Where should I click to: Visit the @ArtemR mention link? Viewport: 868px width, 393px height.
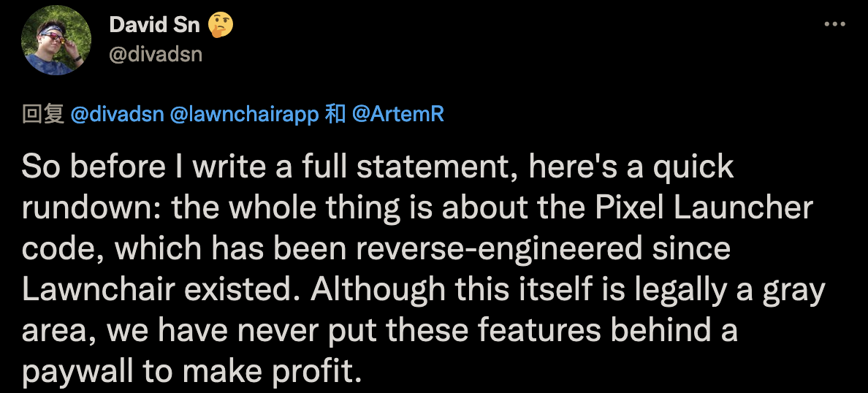397,115
